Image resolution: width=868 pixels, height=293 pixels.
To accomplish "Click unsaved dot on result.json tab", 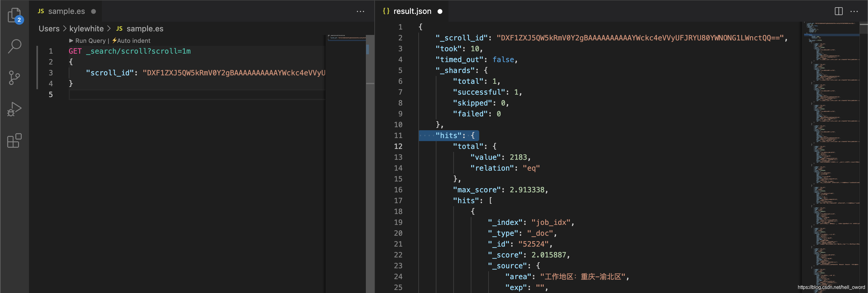I will 440,11.
